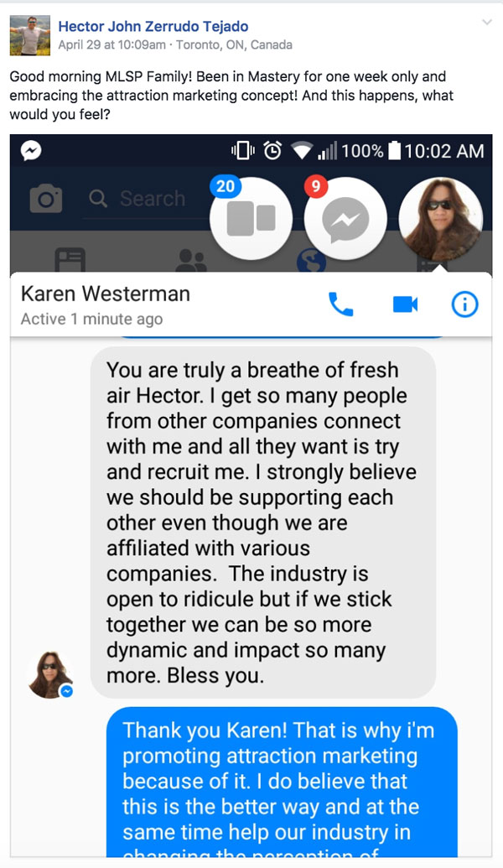Select the blue reply message bubble
The image size is (503, 868).
[282, 782]
